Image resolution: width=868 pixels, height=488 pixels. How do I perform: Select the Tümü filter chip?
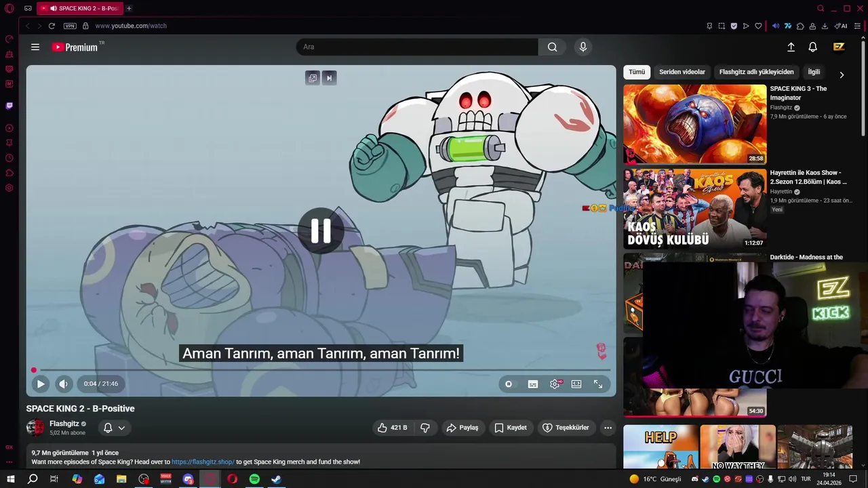tap(637, 72)
